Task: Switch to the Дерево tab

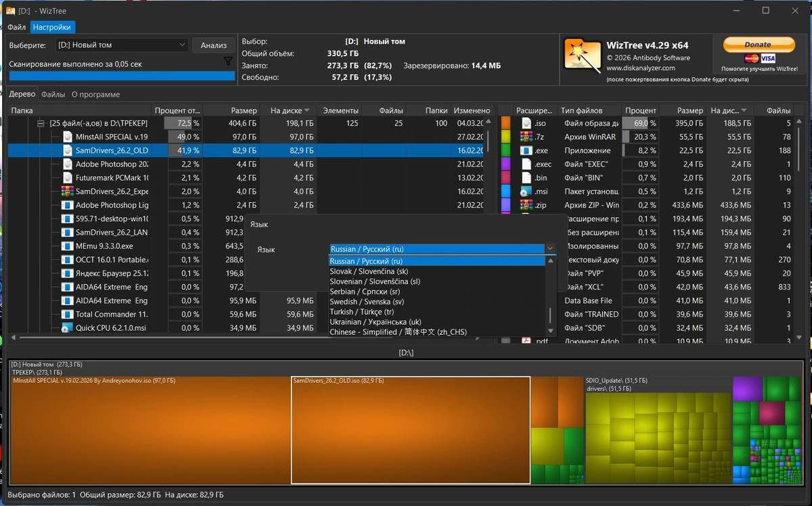Action: 22,94
